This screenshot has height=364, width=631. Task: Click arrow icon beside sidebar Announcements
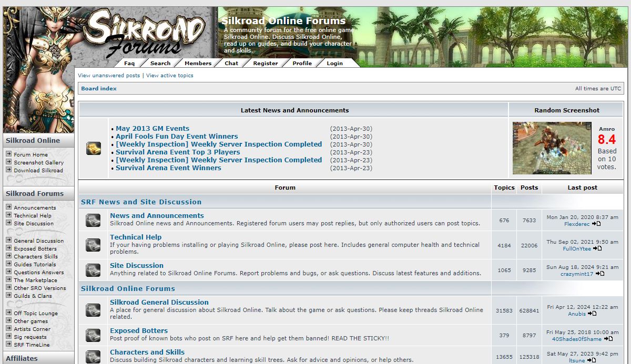pos(9,207)
